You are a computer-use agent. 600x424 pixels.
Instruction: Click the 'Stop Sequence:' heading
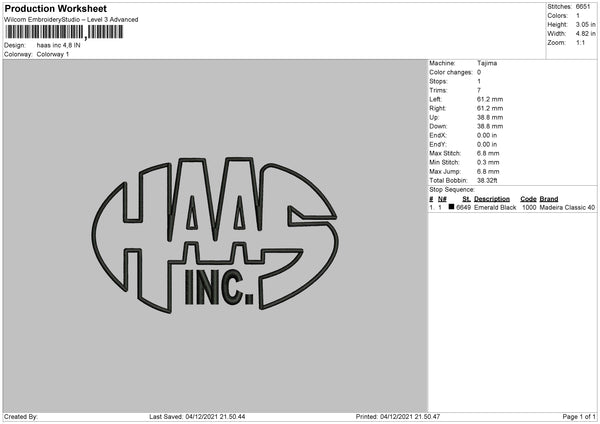point(452,190)
